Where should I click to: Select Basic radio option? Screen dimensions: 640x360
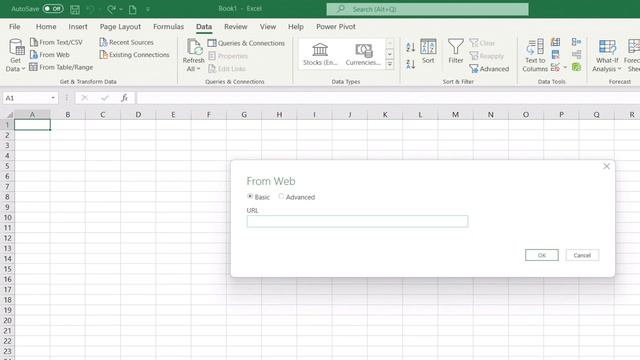tap(250, 196)
